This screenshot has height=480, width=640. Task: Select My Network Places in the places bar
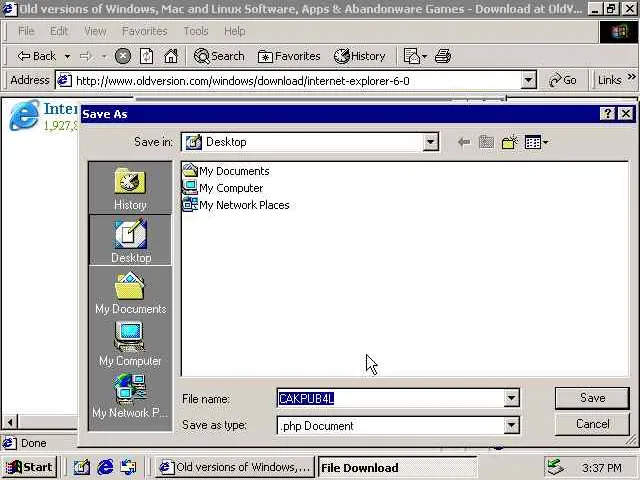pos(130,396)
